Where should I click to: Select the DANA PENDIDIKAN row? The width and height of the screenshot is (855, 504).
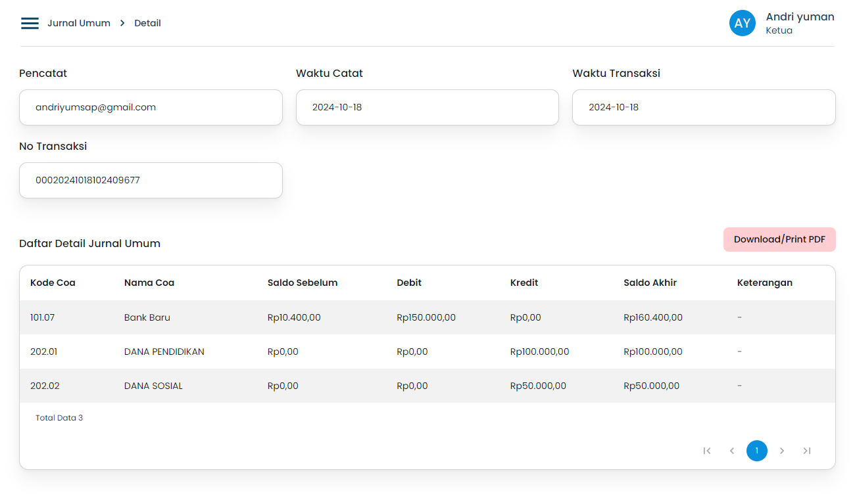click(164, 352)
